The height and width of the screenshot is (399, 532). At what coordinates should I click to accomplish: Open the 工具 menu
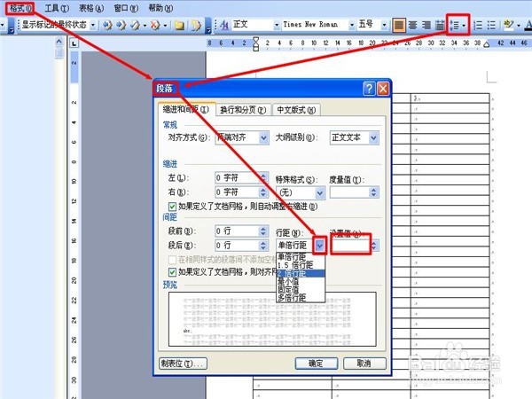pos(57,8)
